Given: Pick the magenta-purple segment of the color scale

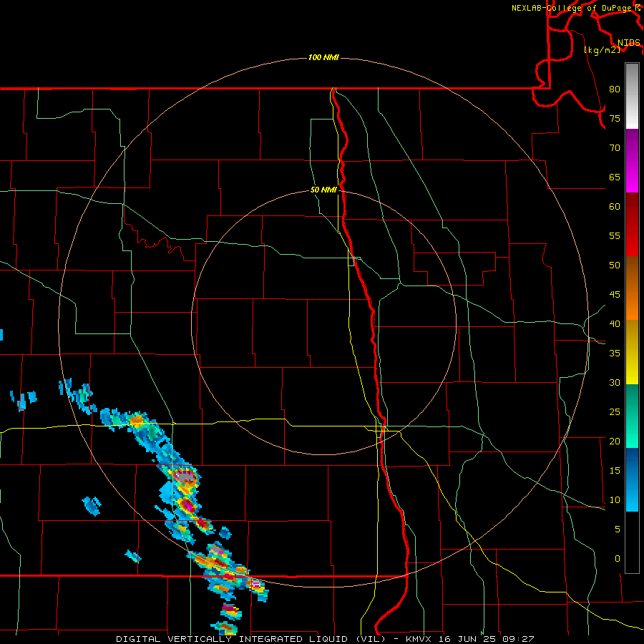Looking at the screenshot, I should coord(632,160).
